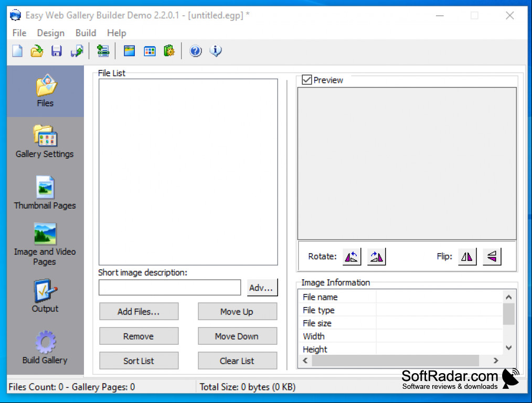The height and width of the screenshot is (403, 532).
Task: Open the File menu
Action: tap(19, 33)
